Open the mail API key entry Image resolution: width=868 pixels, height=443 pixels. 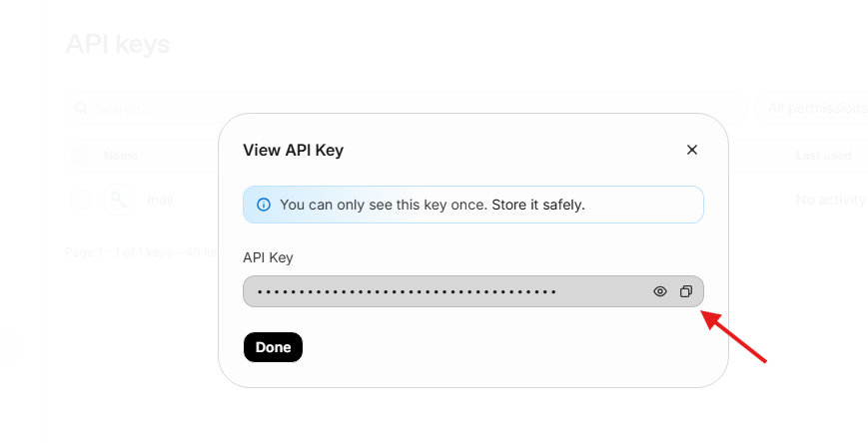coord(160,200)
